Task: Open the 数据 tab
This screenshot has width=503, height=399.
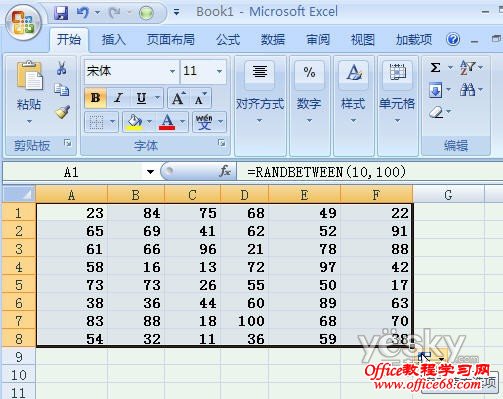Action: (273, 40)
